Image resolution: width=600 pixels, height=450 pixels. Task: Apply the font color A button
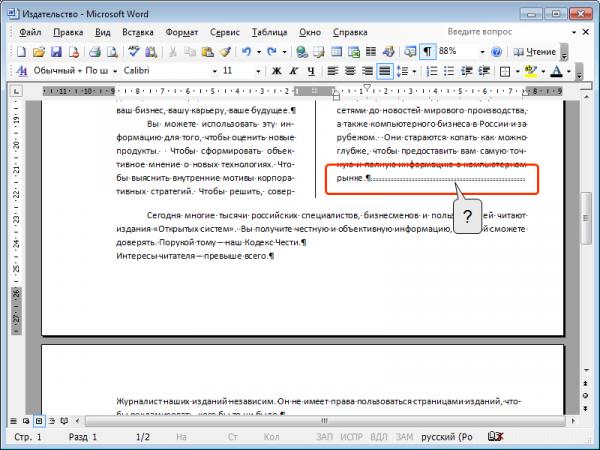(556, 71)
